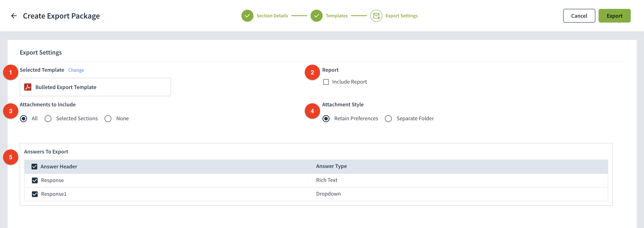Select None for attachments to include

pyautogui.click(x=108, y=118)
